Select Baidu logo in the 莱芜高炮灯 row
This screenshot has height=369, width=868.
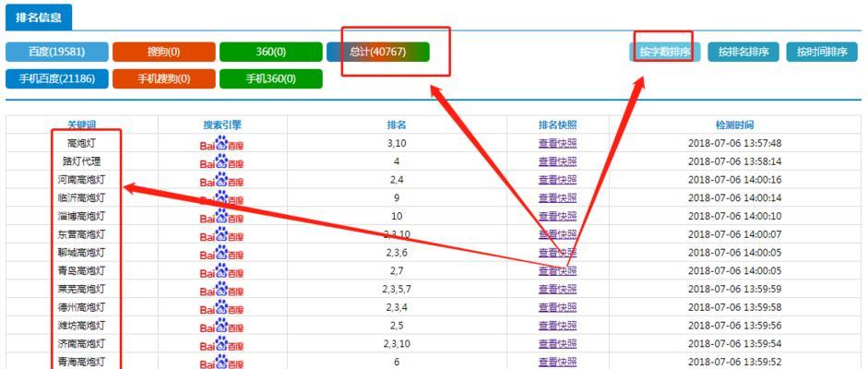(222, 289)
